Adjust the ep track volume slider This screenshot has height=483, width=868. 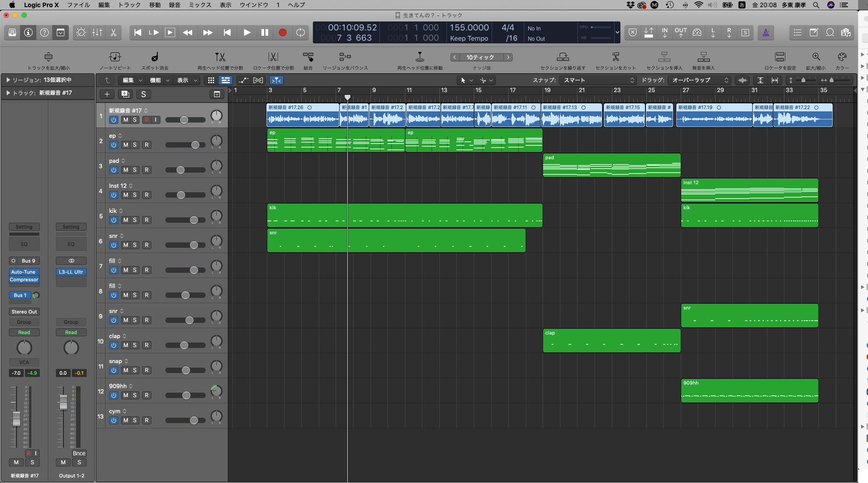(195, 145)
